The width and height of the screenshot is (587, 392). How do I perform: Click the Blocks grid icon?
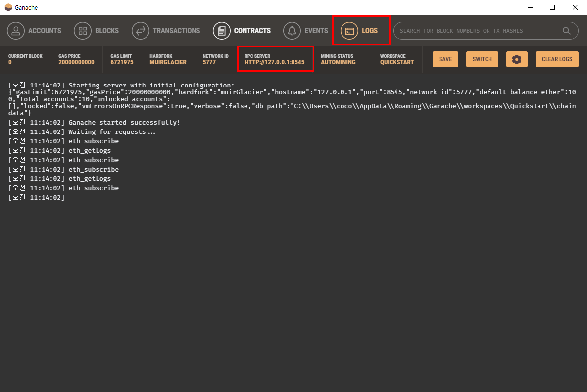pos(83,31)
